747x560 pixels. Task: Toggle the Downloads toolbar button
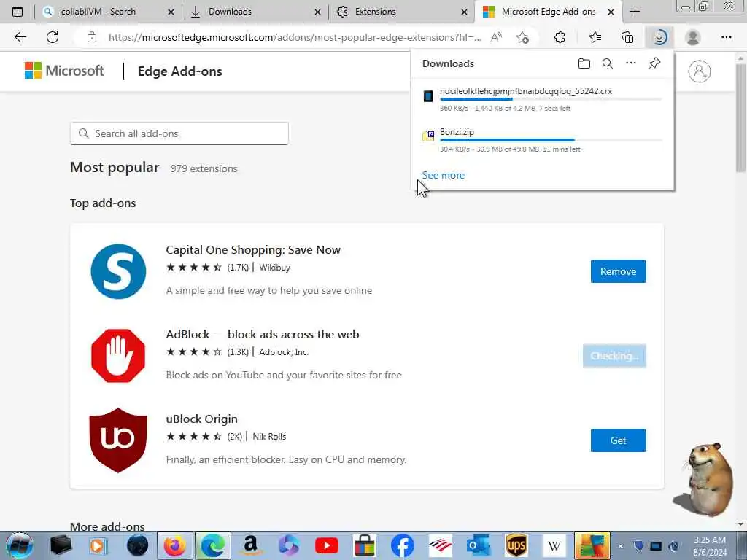659,37
